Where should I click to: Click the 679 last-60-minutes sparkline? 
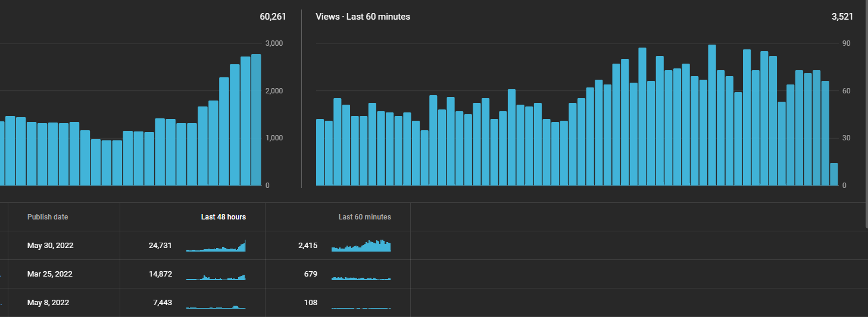(x=361, y=278)
